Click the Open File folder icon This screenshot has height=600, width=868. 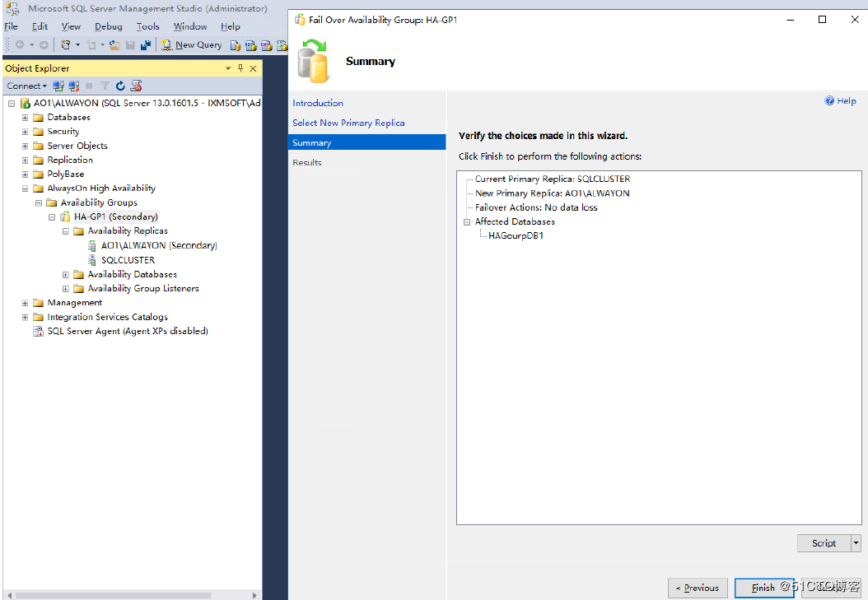(x=114, y=44)
